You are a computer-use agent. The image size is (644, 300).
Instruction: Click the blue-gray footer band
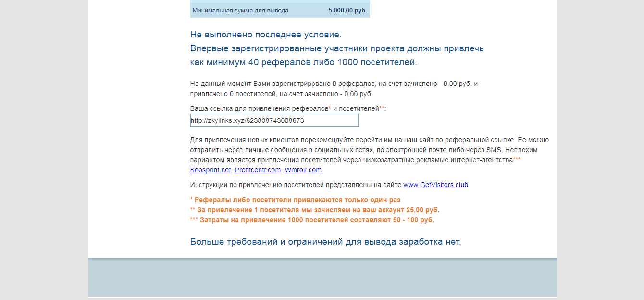click(322, 277)
